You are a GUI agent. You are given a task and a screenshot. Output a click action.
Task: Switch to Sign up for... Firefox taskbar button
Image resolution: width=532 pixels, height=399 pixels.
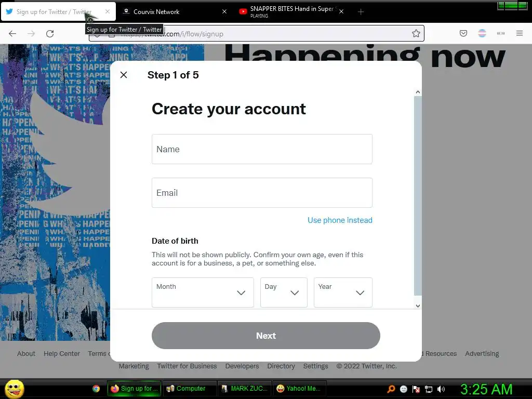(134, 389)
